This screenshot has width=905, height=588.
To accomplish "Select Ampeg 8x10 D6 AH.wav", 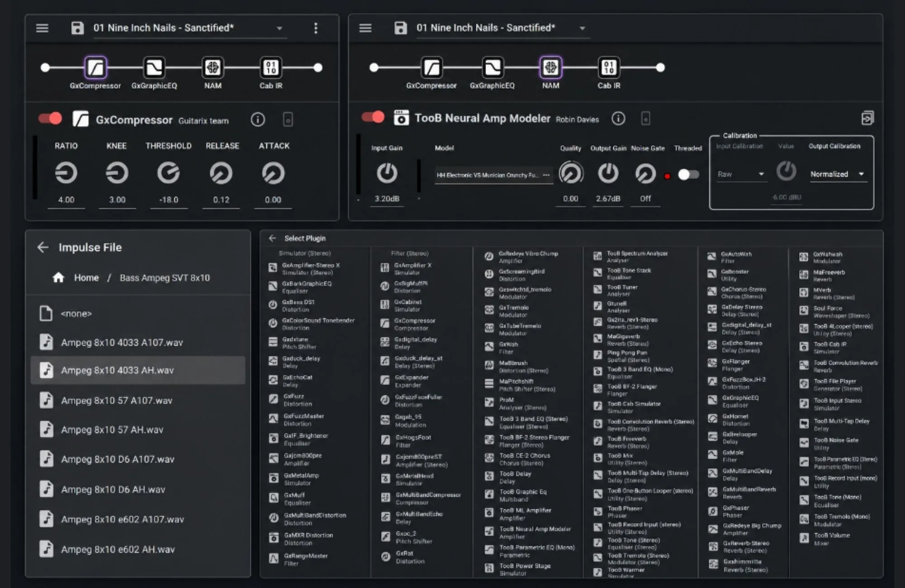I will click(x=138, y=489).
